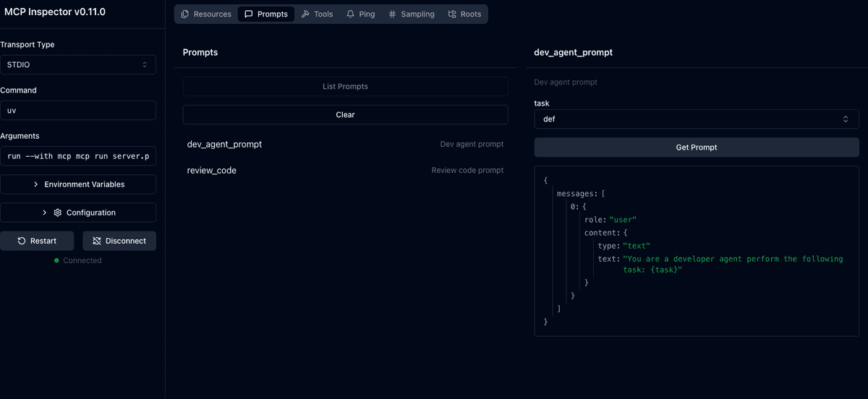Click the List Prompts button
The image size is (868, 399).
click(x=345, y=86)
